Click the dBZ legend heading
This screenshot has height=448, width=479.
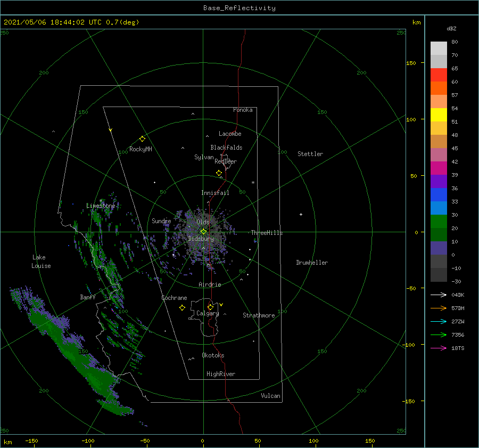pos(451,29)
